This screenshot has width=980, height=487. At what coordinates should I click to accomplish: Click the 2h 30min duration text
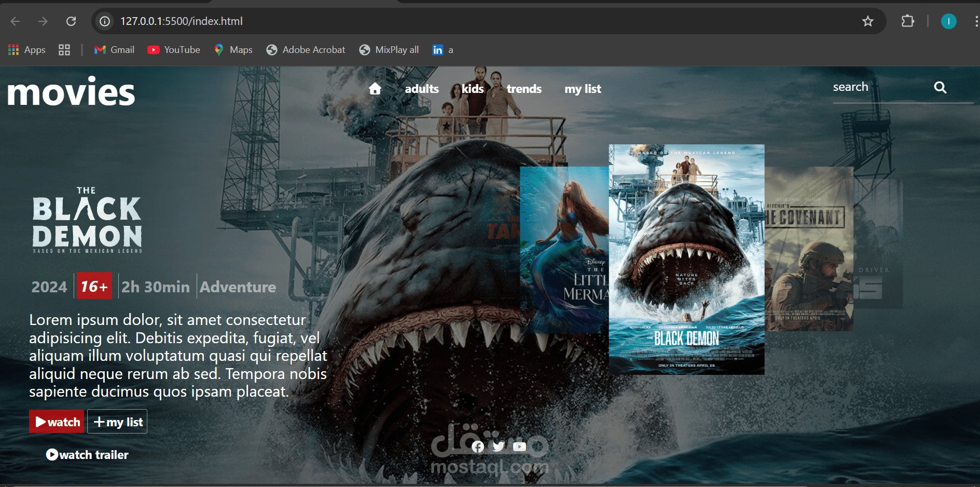(x=156, y=287)
